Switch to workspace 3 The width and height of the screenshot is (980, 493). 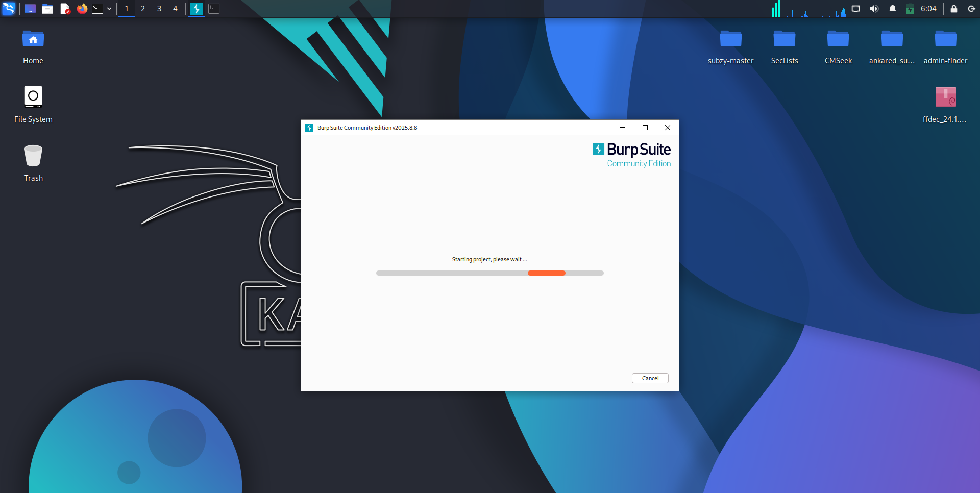tap(159, 9)
